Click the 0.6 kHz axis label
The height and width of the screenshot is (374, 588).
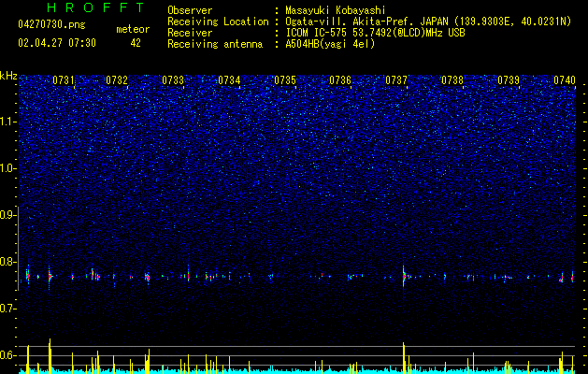coord(8,355)
